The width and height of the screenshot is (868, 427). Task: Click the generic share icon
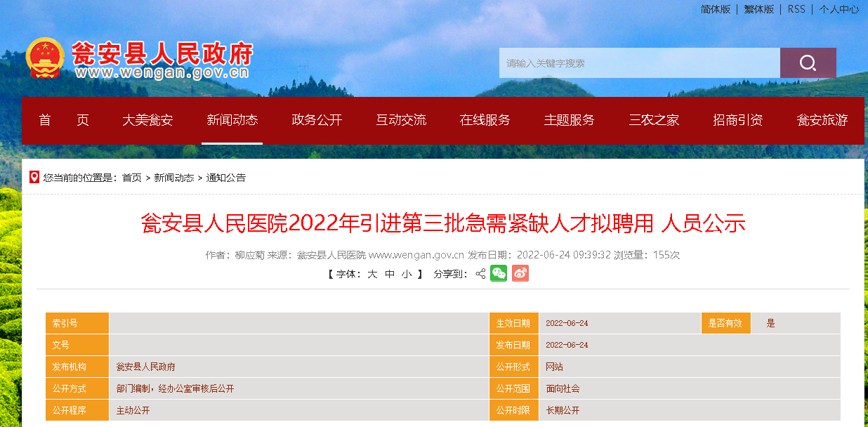point(480,274)
